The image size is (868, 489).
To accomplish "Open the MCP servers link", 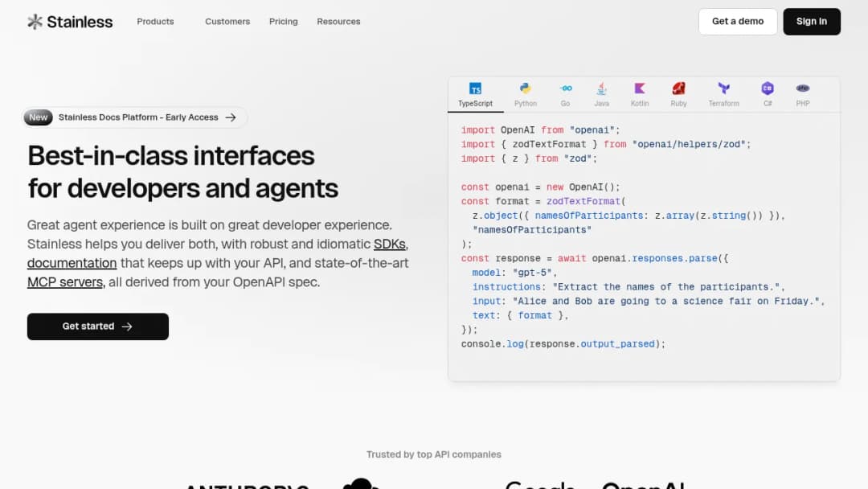I will pos(65,281).
